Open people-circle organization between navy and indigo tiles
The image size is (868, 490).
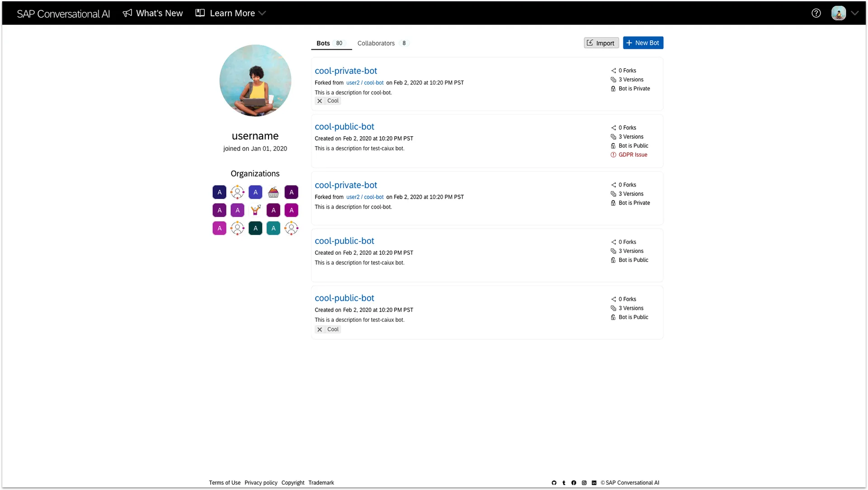pos(237,192)
